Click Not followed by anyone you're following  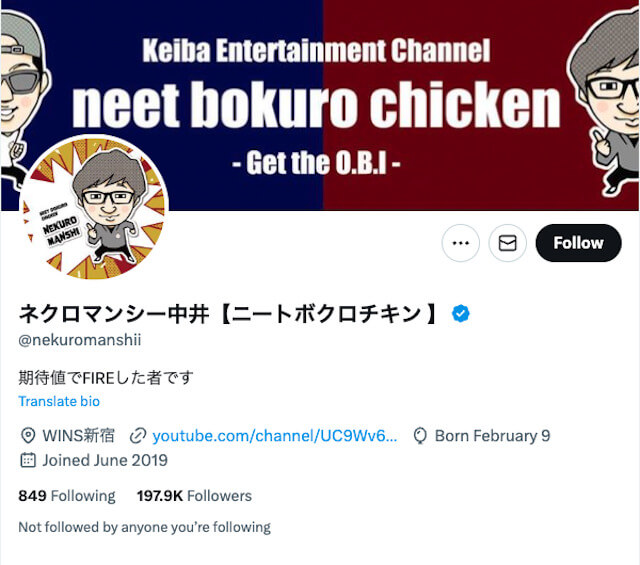(x=144, y=527)
